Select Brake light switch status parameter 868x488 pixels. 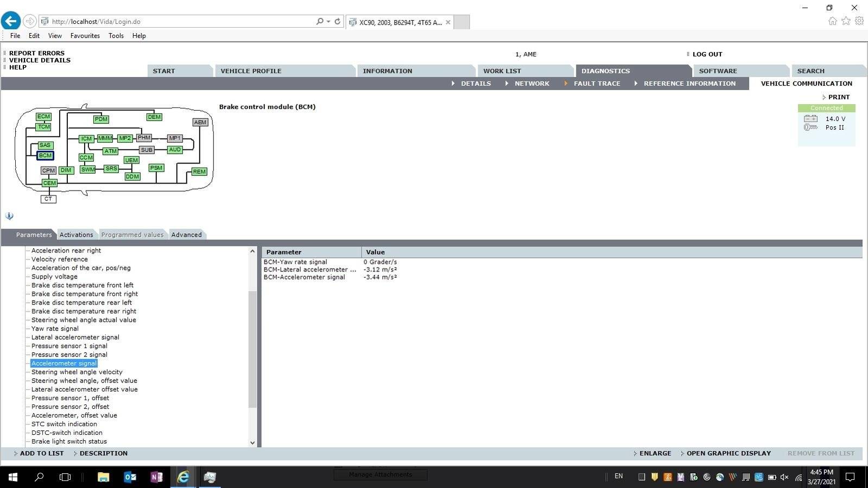pos(69,441)
